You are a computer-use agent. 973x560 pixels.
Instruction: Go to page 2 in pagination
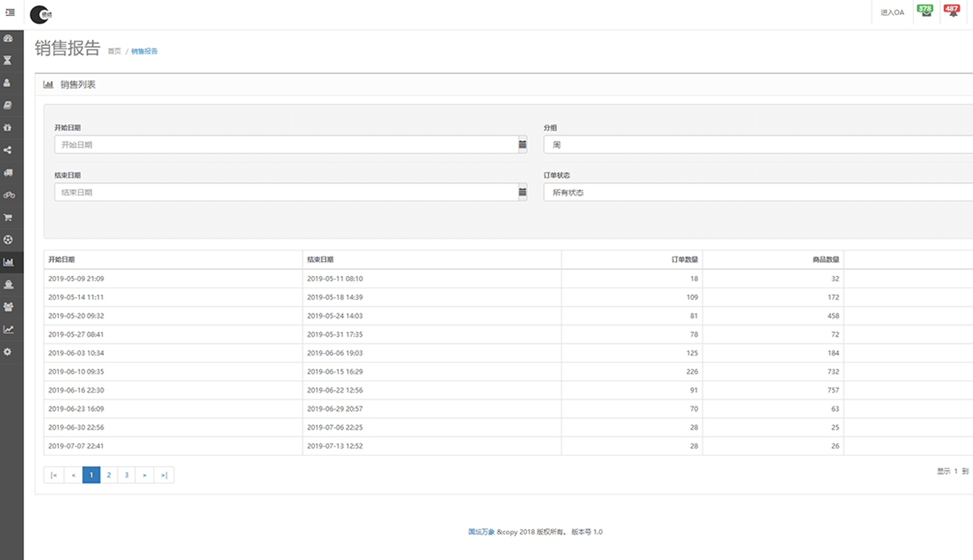point(109,475)
